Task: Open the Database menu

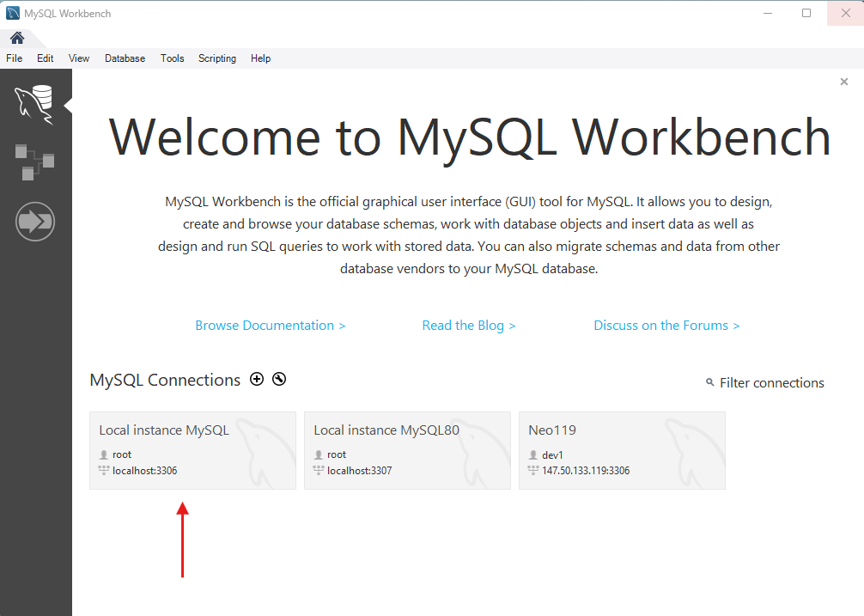Action: (x=125, y=58)
